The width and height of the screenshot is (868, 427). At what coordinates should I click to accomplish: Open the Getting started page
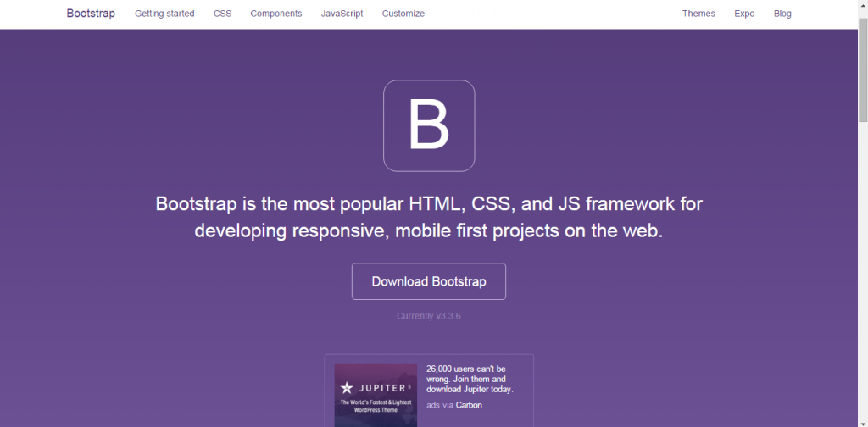[x=164, y=14]
